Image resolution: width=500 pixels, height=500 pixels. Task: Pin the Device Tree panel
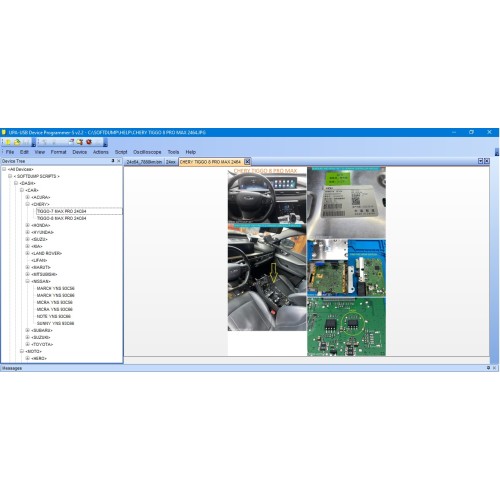pos(113,161)
